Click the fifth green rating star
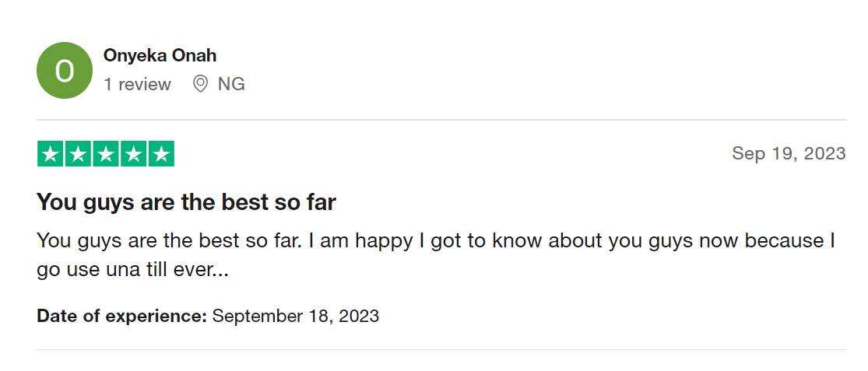The height and width of the screenshot is (371, 868). (x=161, y=154)
